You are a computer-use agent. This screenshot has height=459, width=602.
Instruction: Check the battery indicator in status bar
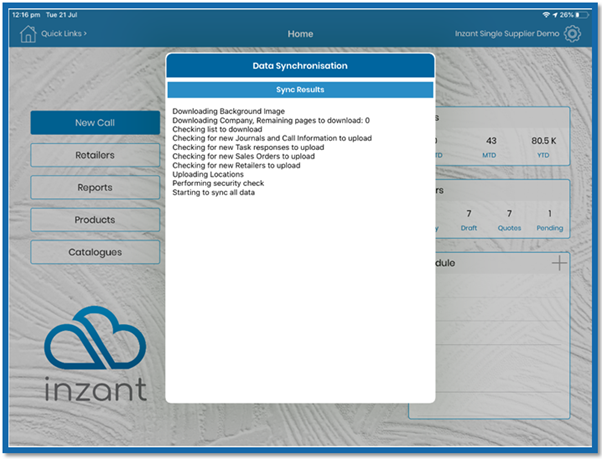click(x=582, y=15)
